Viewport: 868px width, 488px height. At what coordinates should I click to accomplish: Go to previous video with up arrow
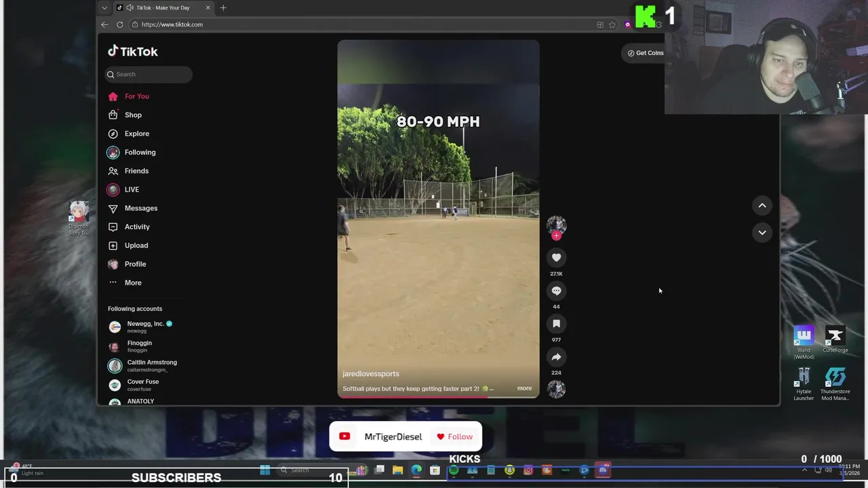(762, 205)
